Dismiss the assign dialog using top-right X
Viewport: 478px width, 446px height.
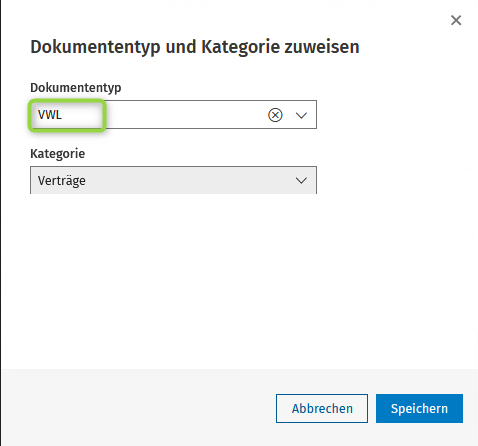point(456,20)
